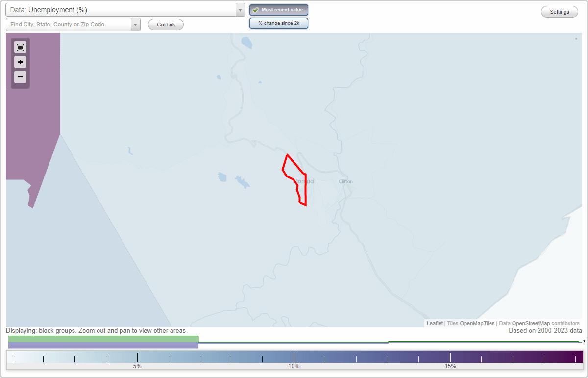This screenshot has width=588, height=378.
Task: Open the OpenMapTiles attribution link
Action: coord(477,323)
